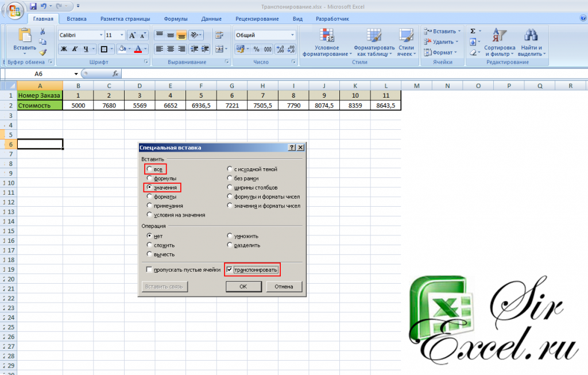Select the 'умножить' operation
Viewport: 588px width, 375px height.
pyautogui.click(x=230, y=236)
